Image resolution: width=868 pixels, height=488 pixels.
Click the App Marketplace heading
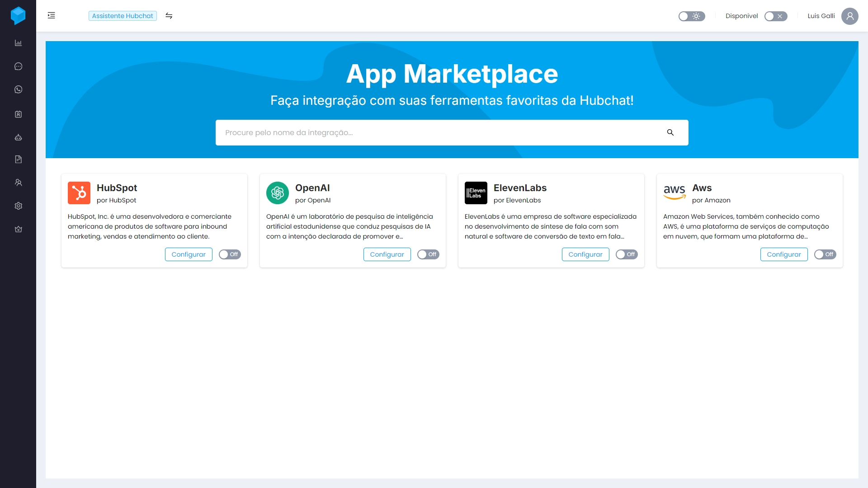click(x=452, y=74)
